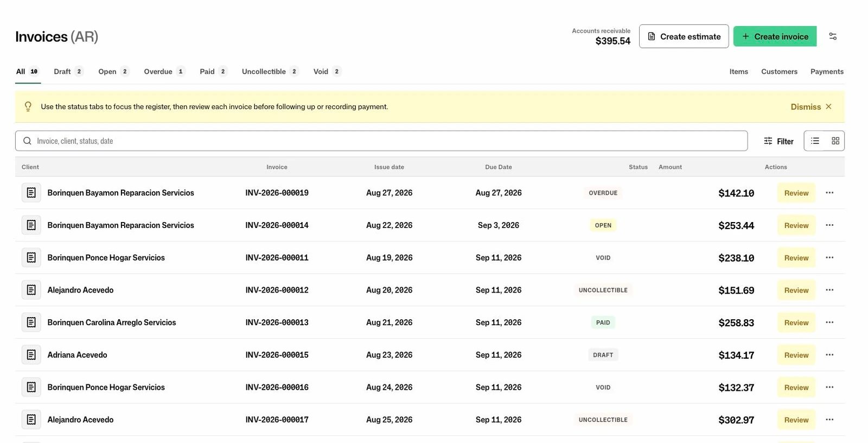
Task: Sort by Status column header
Action: tap(638, 167)
